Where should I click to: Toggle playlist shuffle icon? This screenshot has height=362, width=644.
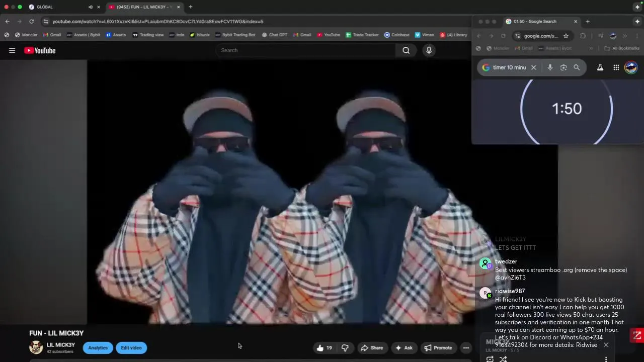click(503, 359)
